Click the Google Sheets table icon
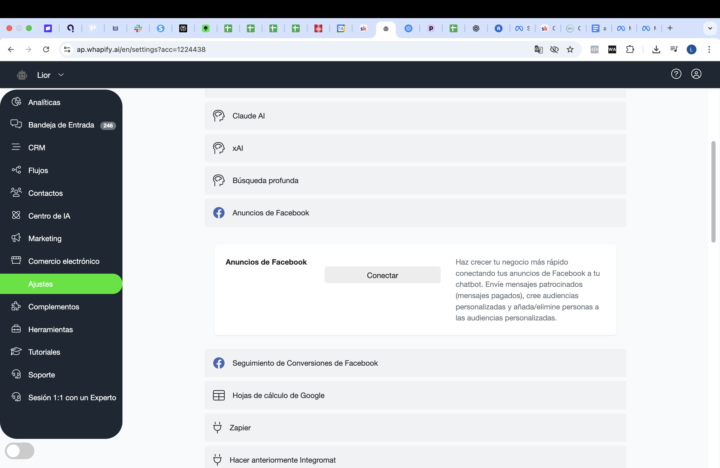 pos(219,395)
